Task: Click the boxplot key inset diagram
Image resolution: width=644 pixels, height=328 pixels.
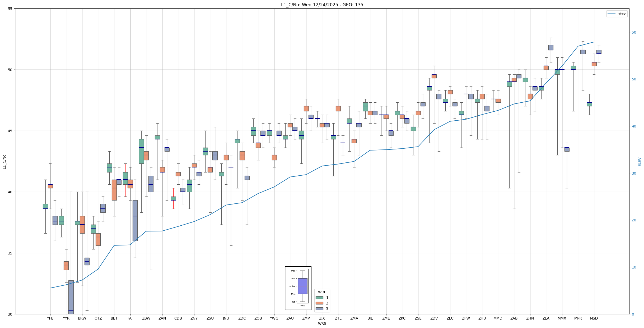Action: [x=298, y=288]
